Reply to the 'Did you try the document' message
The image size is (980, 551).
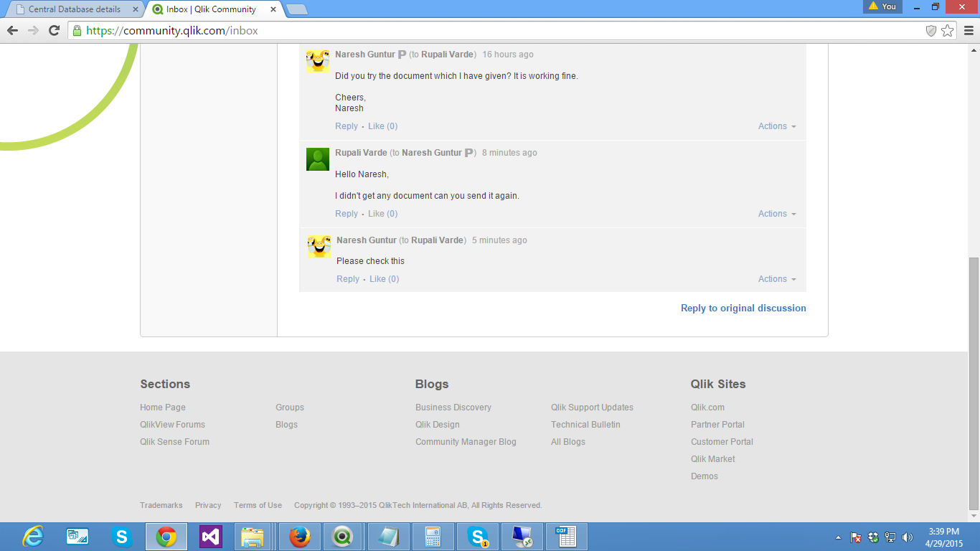[x=347, y=126]
